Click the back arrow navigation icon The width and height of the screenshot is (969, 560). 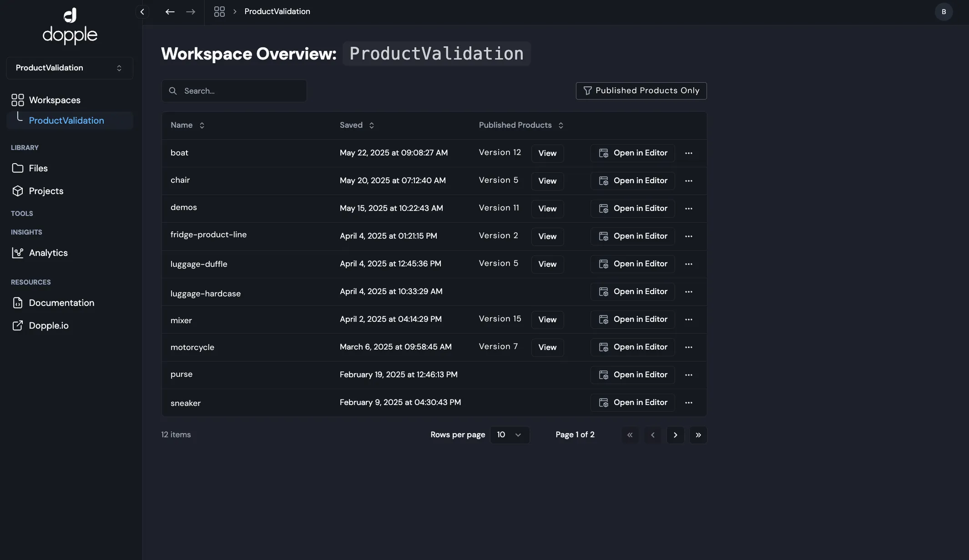(x=170, y=12)
